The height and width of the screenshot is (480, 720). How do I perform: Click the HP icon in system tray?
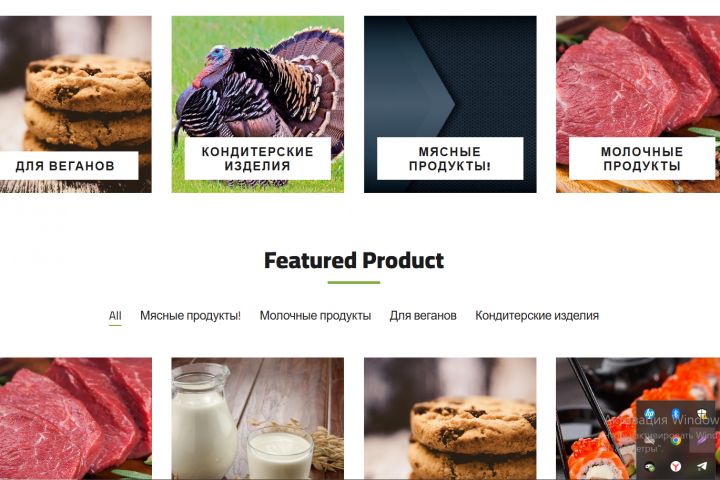[x=649, y=413]
